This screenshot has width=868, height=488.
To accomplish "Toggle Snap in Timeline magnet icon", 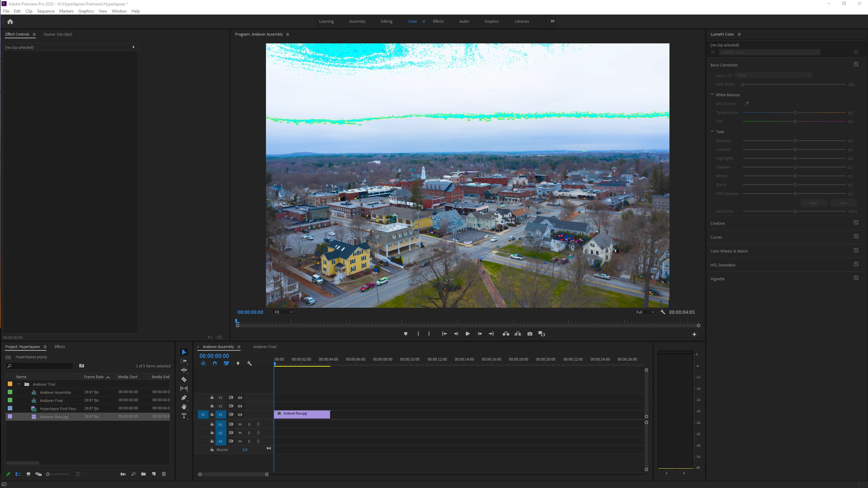I will click(215, 363).
